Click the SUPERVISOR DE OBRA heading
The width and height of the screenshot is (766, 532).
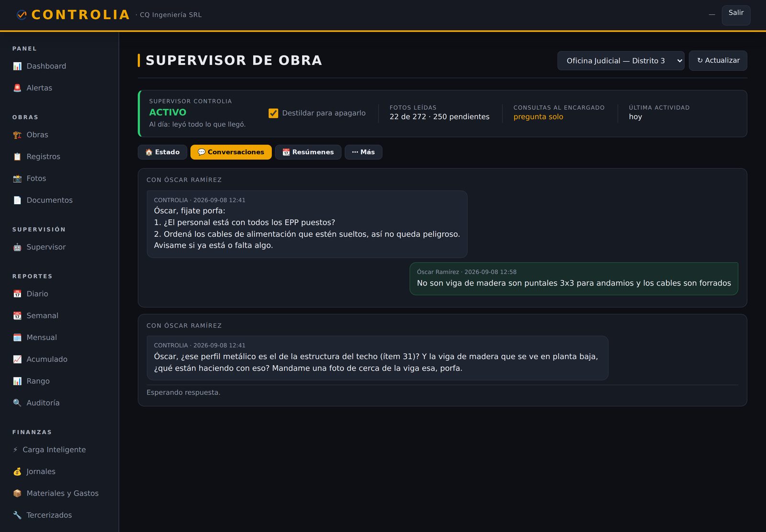(234, 60)
